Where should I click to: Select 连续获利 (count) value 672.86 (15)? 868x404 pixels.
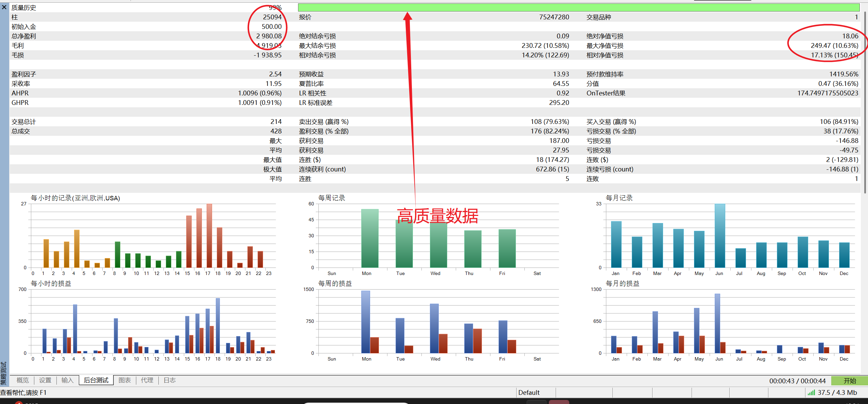click(552, 169)
